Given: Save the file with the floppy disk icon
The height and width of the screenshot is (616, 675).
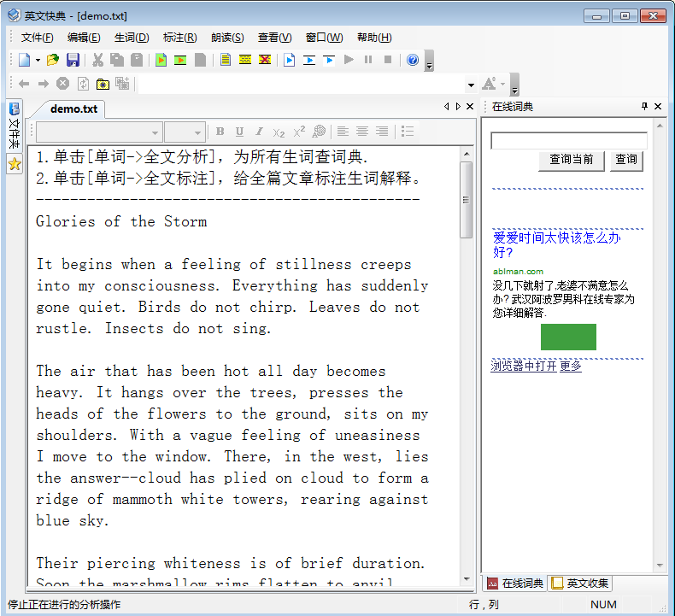Looking at the screenshot, I should coord(73,60).
